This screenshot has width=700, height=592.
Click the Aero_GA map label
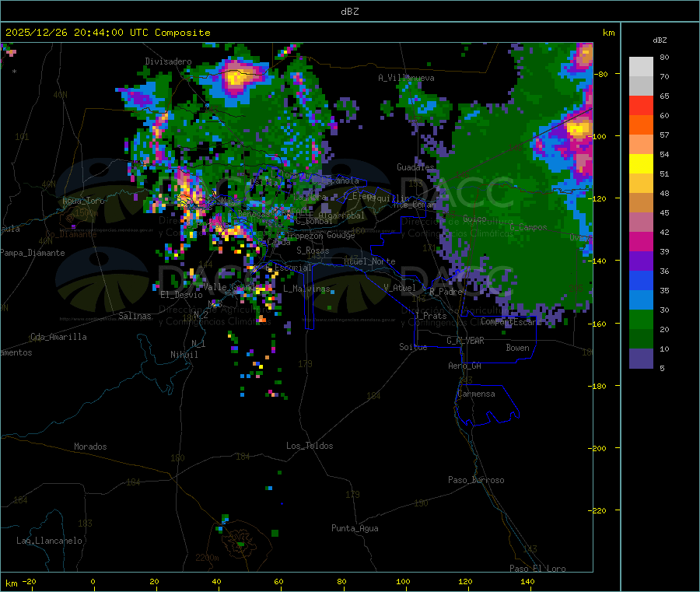465,366
